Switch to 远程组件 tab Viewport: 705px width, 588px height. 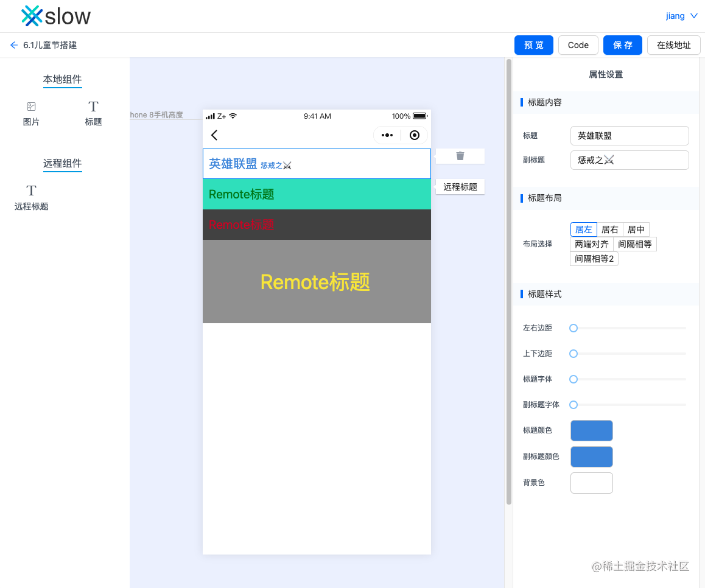pyautogui.click(x=63, y=163)
